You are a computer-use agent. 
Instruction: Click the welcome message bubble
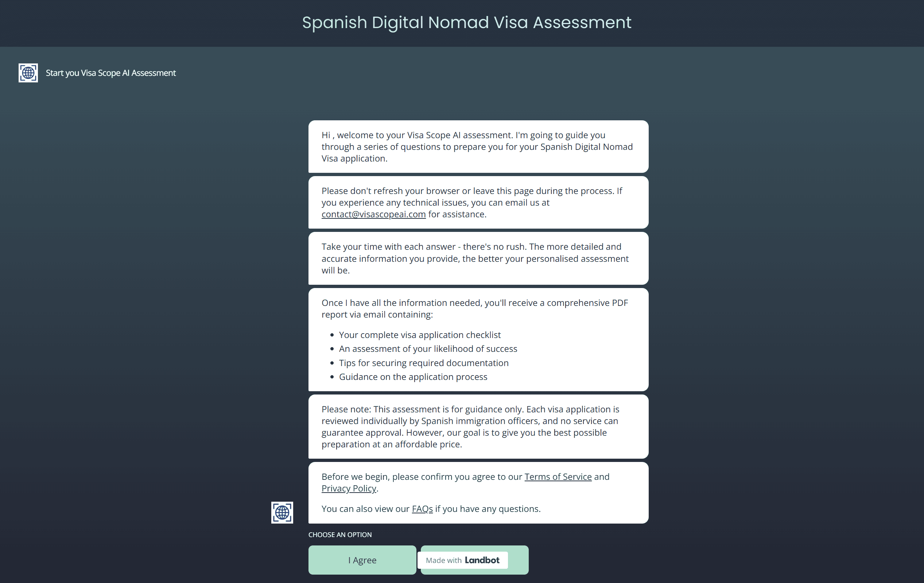(478, 147)
